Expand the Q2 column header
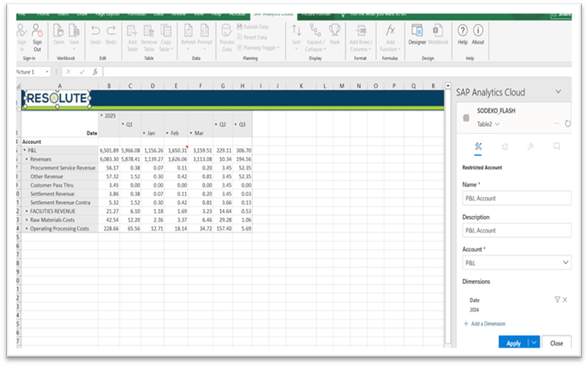The image size is (588, 366). coord(214,124)
